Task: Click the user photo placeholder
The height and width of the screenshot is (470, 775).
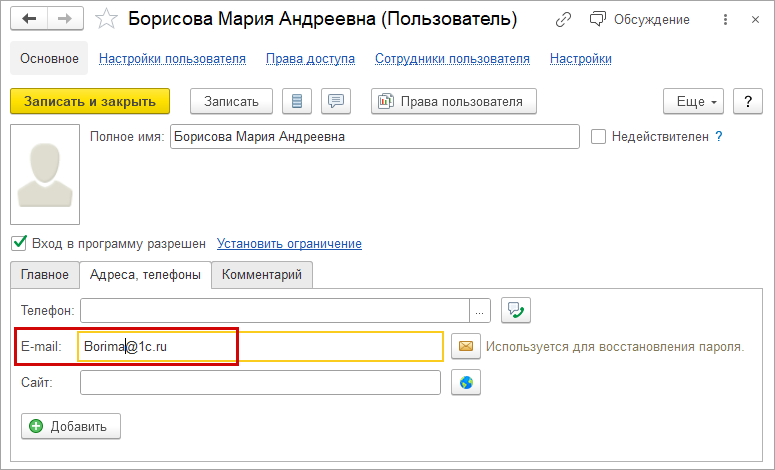Action: tap(43, 174)
